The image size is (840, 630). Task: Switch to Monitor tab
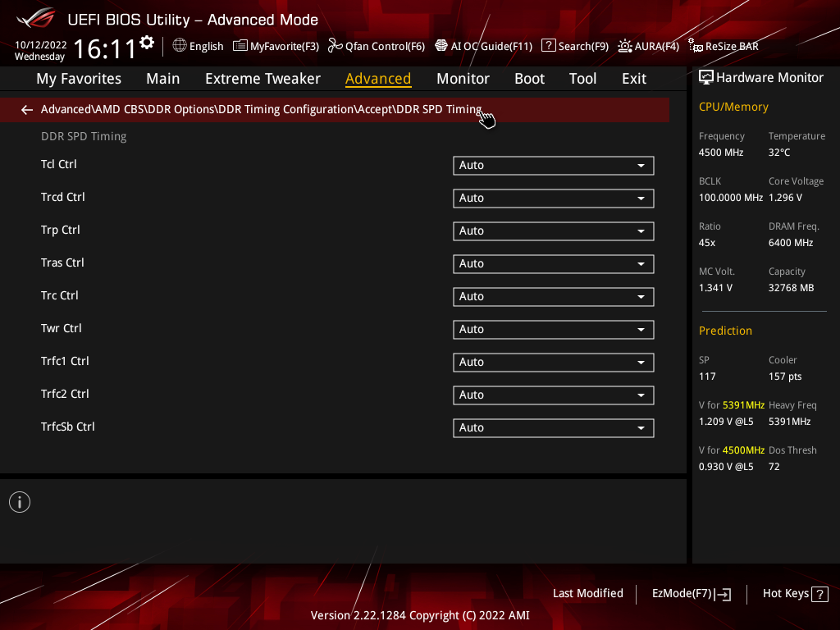[463, 79]
